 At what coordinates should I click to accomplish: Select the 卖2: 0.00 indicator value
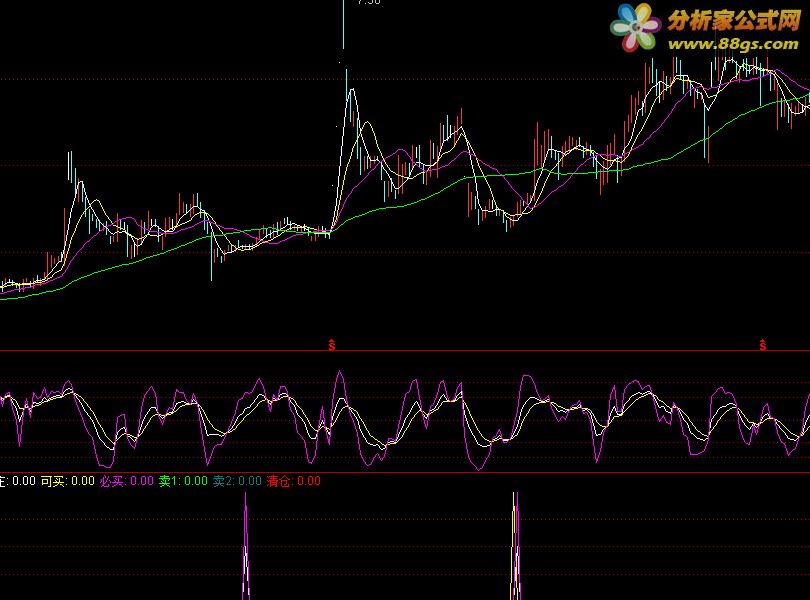[x=237, y=481]
